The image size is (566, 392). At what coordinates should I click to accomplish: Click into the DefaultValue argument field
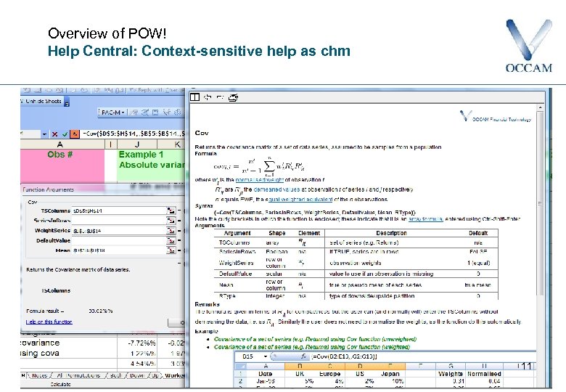(119, 240)
